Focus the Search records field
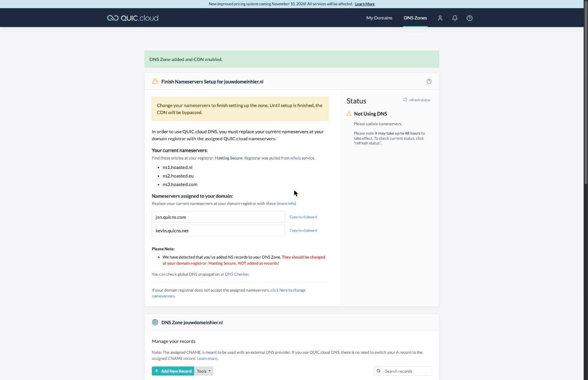 click(x=407, y=371)
